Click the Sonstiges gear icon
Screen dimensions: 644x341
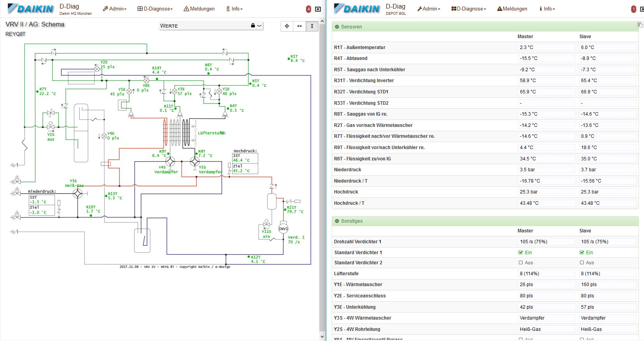click(337, 221)
